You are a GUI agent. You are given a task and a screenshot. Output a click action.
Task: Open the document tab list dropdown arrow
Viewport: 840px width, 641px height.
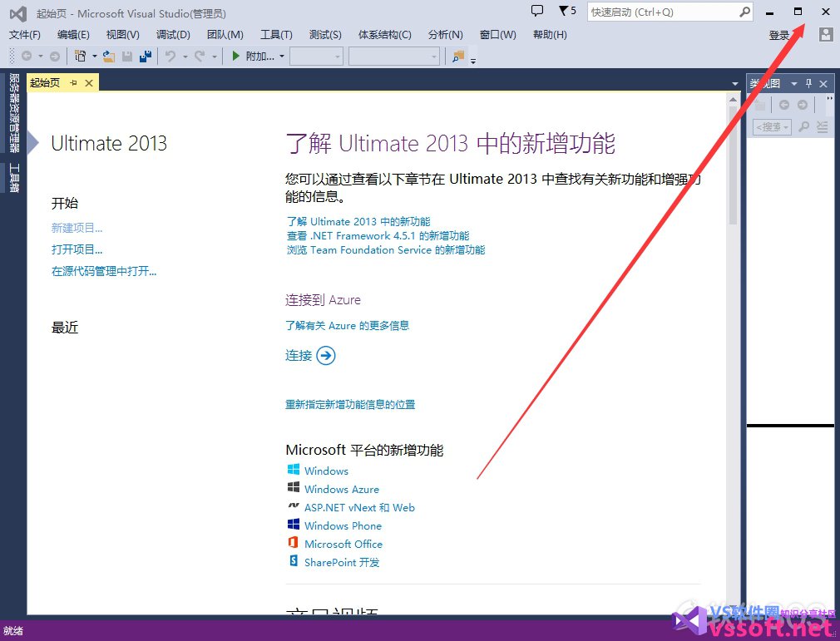(734, 83)
